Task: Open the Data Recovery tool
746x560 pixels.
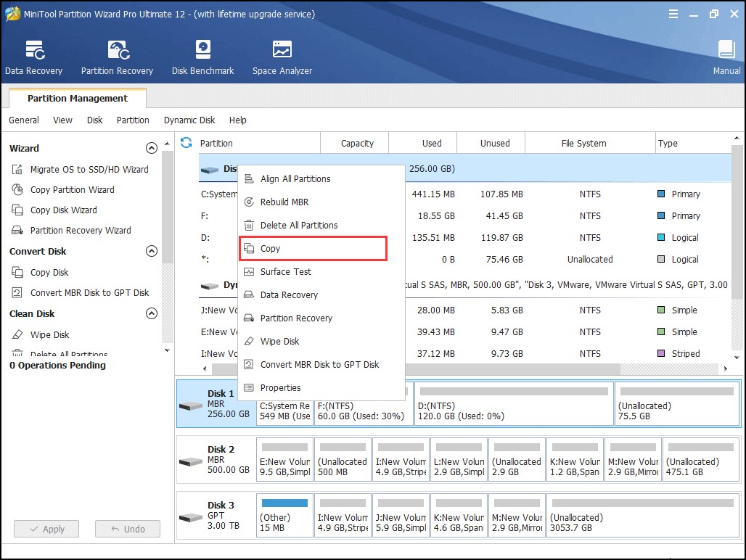Action: [x=33, y=57]
